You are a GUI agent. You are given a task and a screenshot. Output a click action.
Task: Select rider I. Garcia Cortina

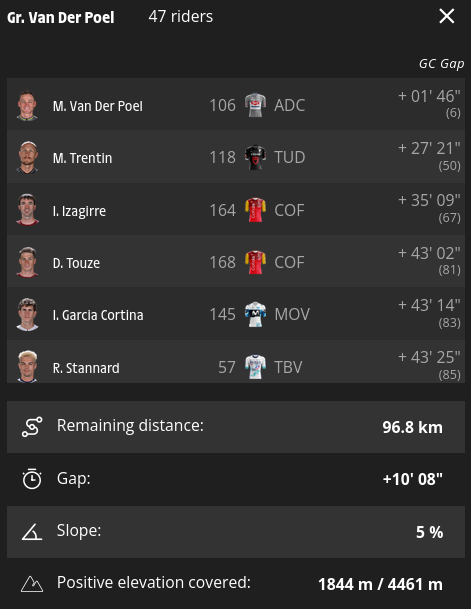(236, 314)
